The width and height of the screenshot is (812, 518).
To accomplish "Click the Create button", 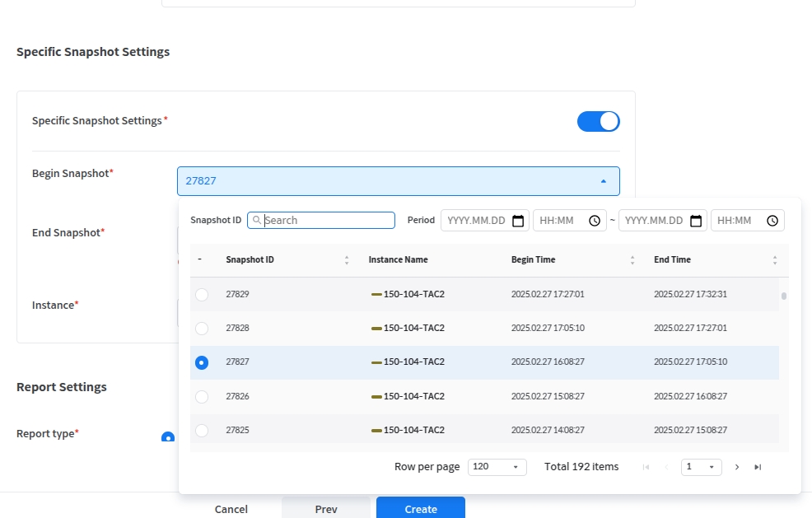I will (x=420, y=508).
